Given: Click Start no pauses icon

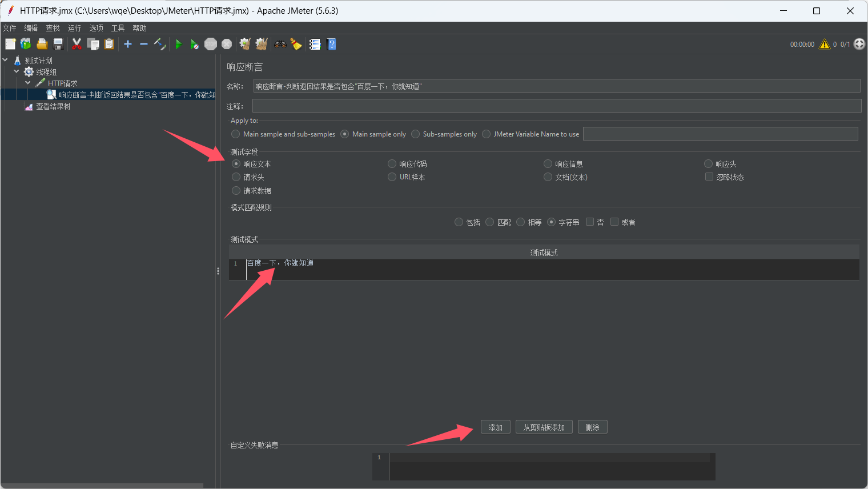Looking at the screenshot, I should pyautogui.click(x=194, y=44).
